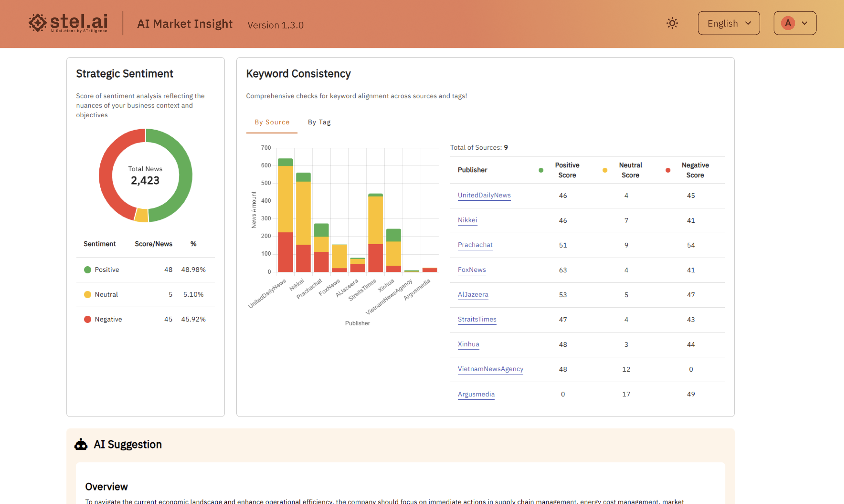Open the English language dropdown
This screenshot has height=504, width=844.
click(729, 23)
